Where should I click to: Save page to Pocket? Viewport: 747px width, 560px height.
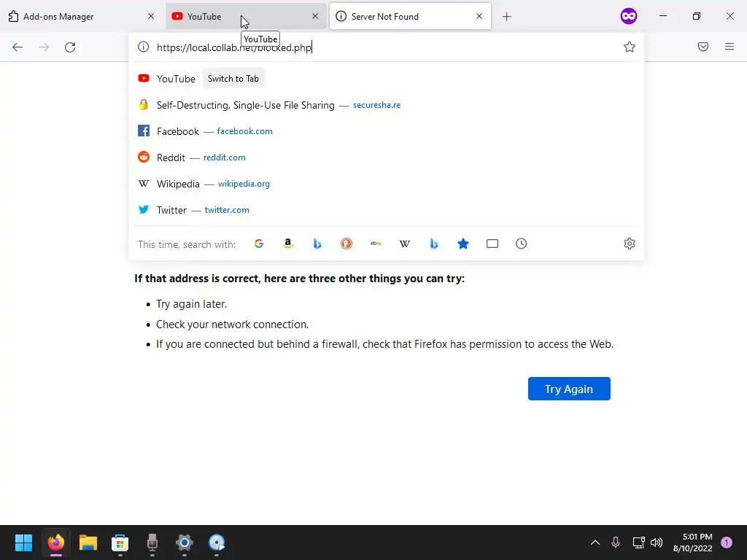[703, 47]
